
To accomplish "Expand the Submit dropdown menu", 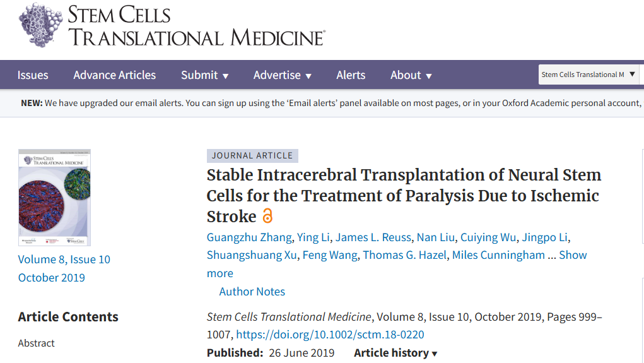I will (204, 75).
